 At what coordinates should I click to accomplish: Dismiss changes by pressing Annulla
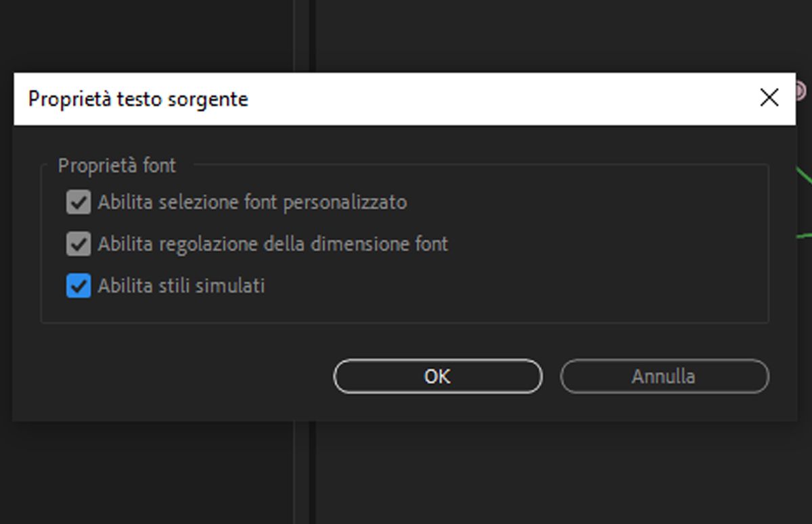coord(664,377)
